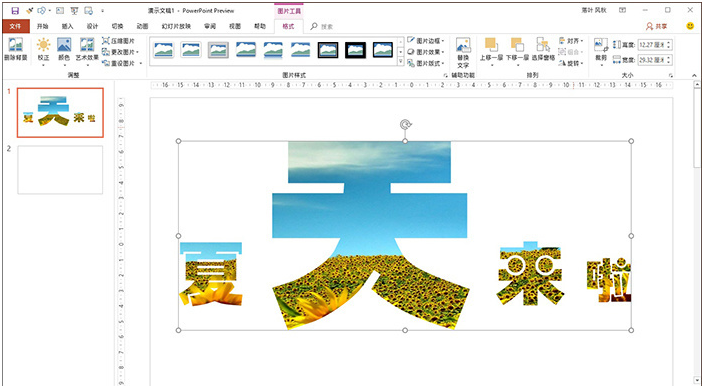Select the blank slide 2 thumbnail

pyautogui.click(x=60, y=170)
